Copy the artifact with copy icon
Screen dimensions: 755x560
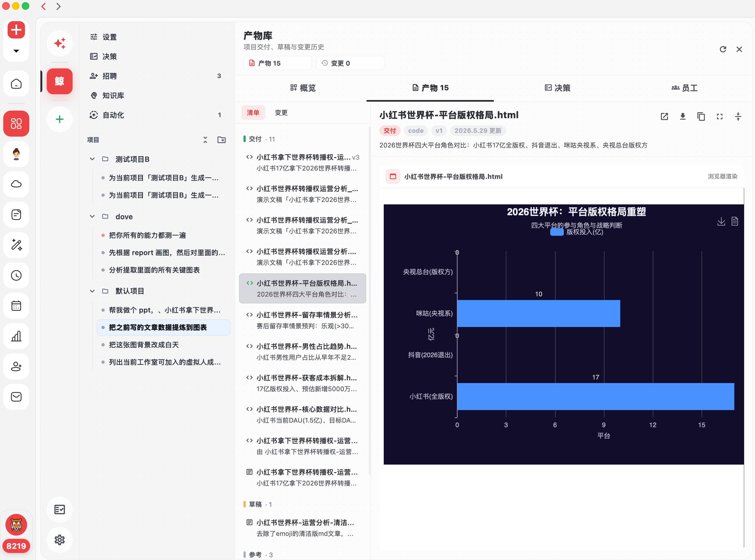(701, 117)
